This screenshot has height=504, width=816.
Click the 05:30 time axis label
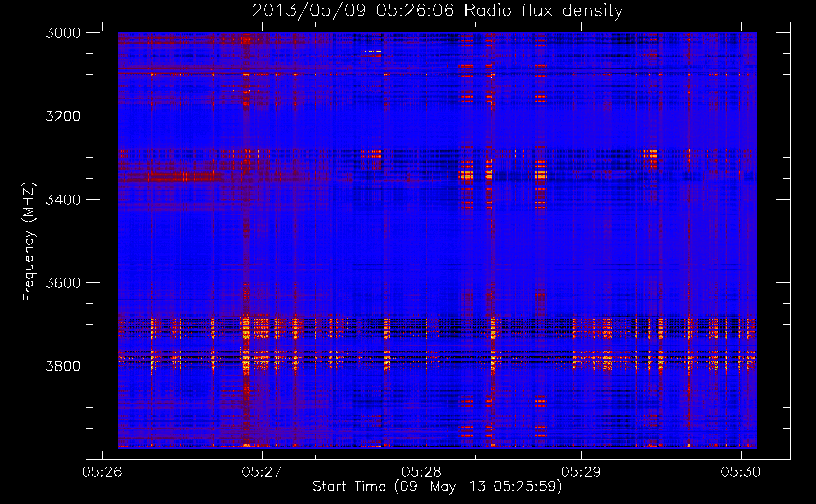(741, 472)
